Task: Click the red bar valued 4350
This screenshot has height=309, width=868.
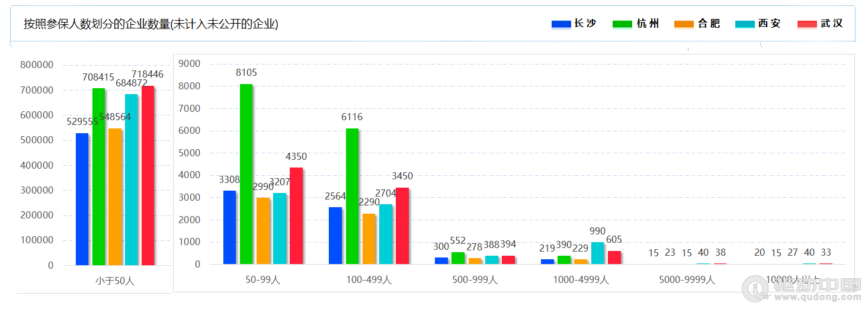Action: point(296,216)
